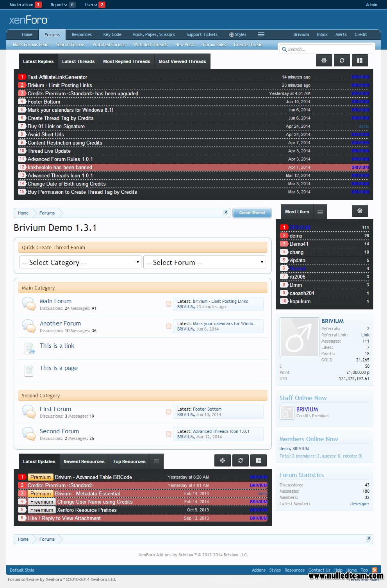Open the Forum Rules link
The image size is (387, 588).
[x=214, y=45]
